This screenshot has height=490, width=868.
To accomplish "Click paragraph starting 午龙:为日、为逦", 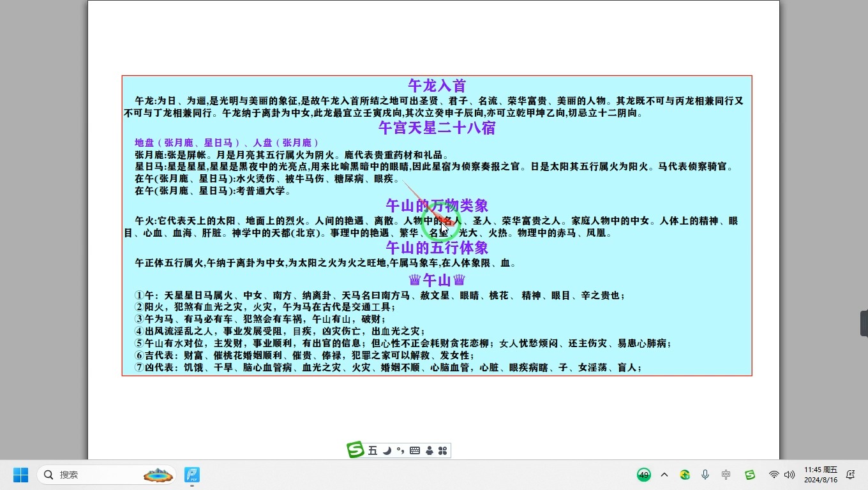I will click(434, 107).
